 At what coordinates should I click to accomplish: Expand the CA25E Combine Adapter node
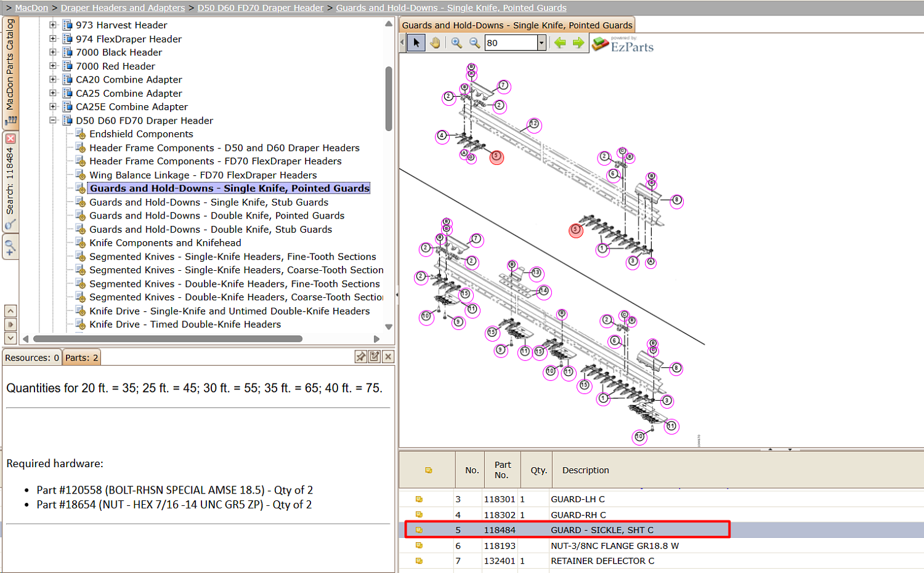point(53,106)
